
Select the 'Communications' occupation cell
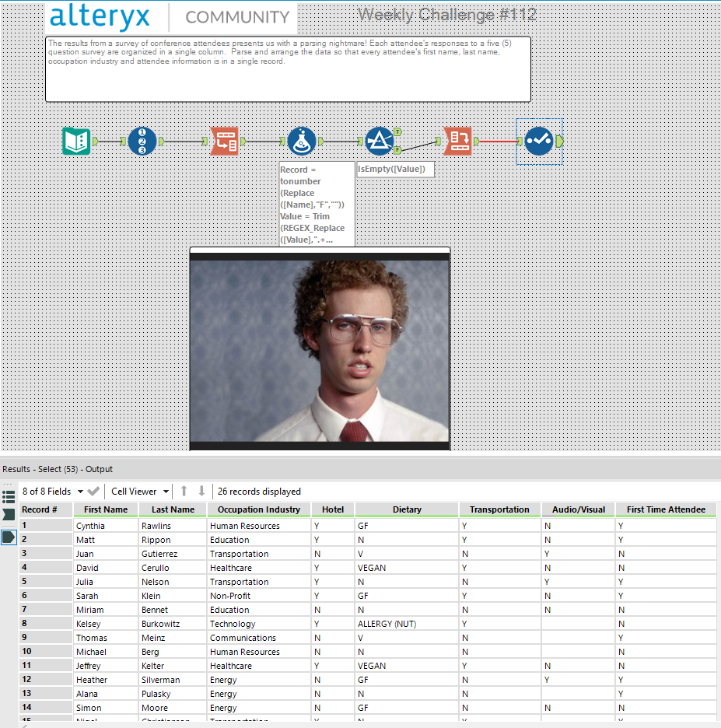tap(258, 638)
